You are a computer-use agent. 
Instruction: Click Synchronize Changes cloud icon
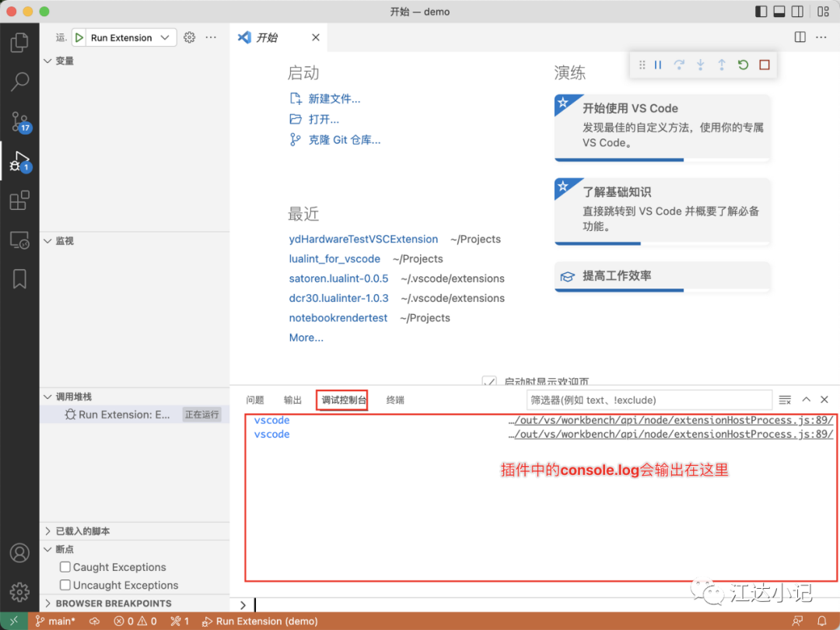pyautogui.click(x=94, y=621)
